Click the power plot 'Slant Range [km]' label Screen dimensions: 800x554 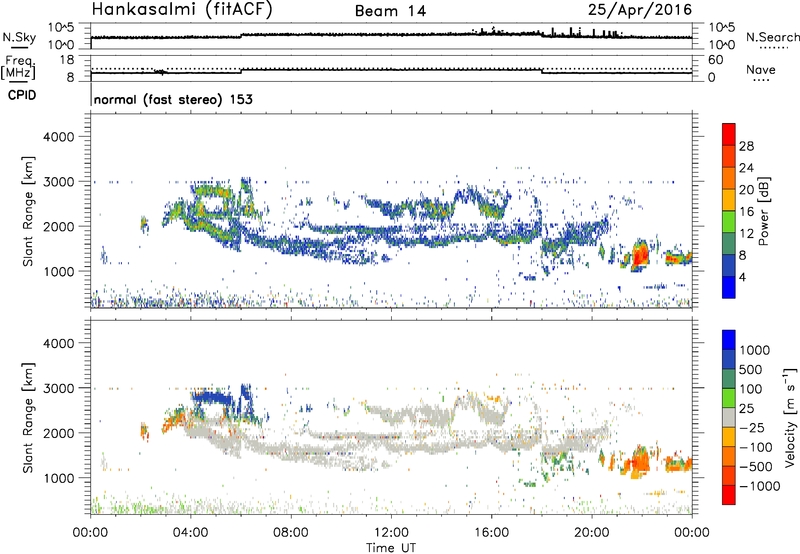pyautogui.click(x=28, y=211)
